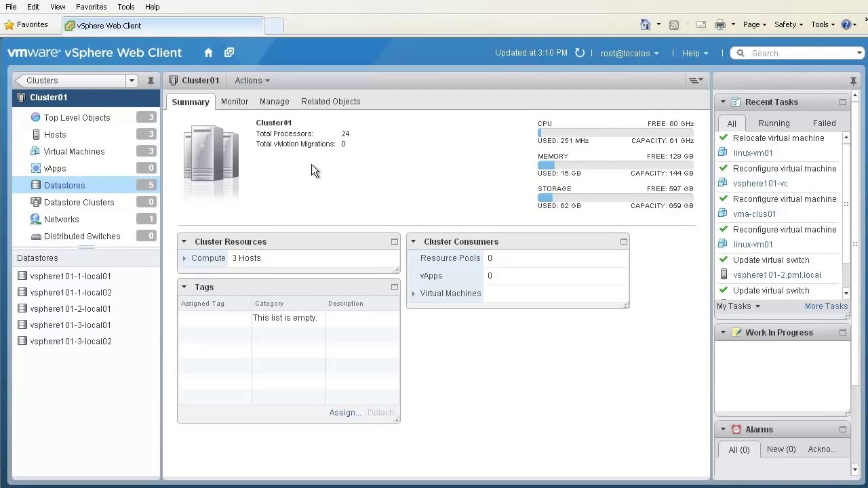
Task: Expand Virtual Machines in Cluster Consumers
Action: [x=414, y=293]
